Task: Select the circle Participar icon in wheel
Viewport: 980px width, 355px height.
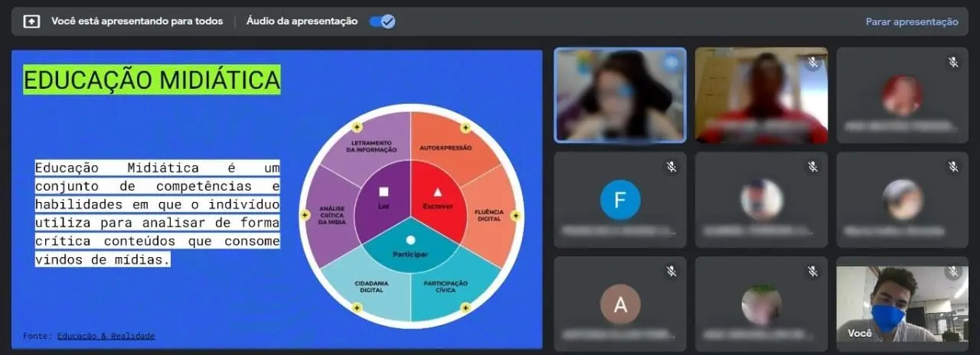Action: [410, 240]
